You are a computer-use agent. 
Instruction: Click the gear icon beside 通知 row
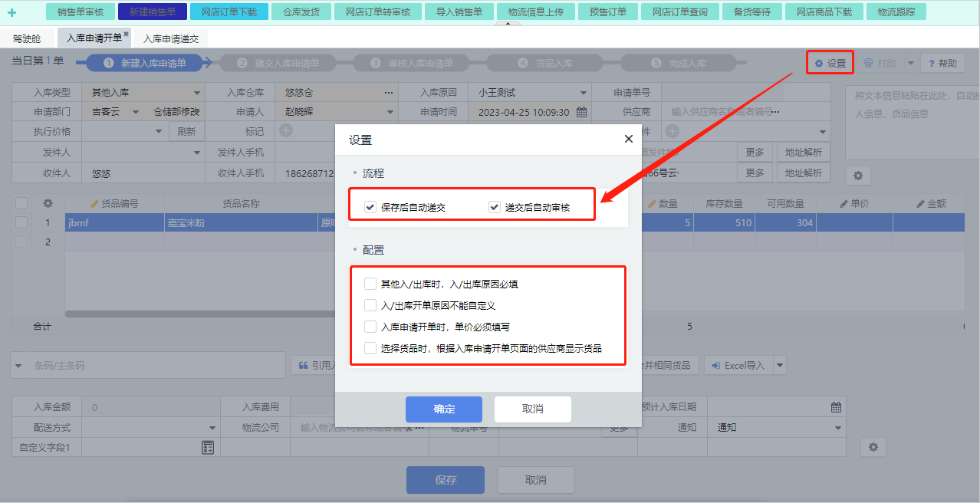(873, 447)
